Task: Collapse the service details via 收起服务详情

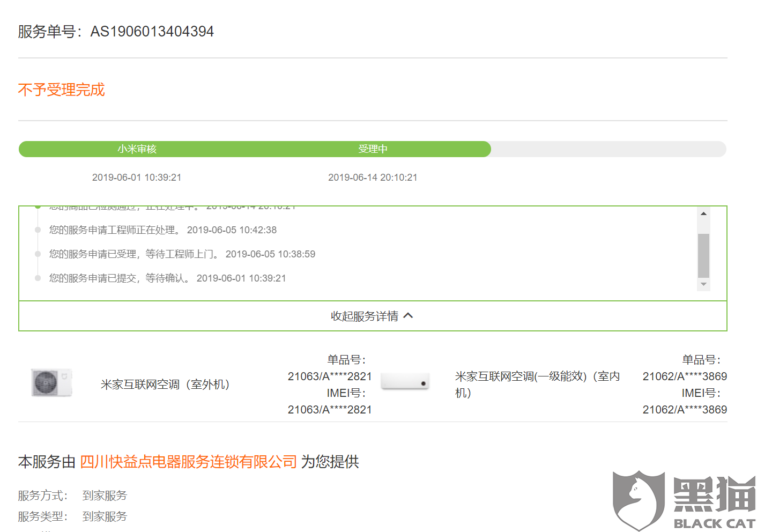Action: (x=365, y=316)
